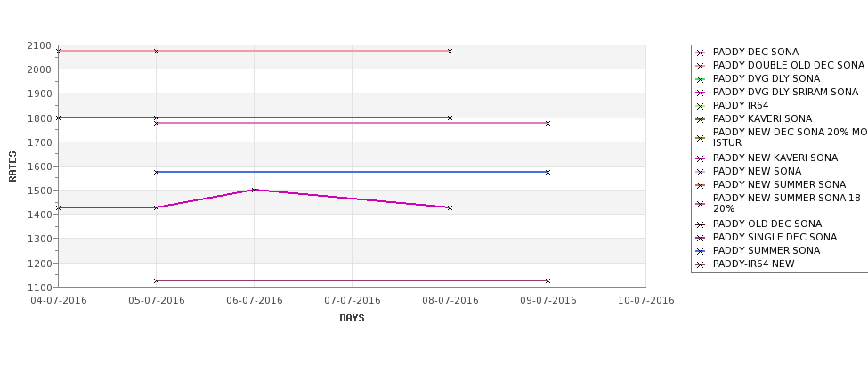868x382 pixels.
Task: Select the PADDY NEW KAVERI SONA legend label
Action: coord(775,158)
